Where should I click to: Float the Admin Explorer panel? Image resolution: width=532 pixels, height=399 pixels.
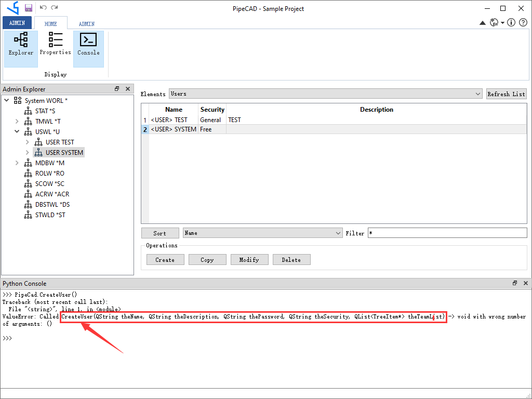[x=117, y=88]
